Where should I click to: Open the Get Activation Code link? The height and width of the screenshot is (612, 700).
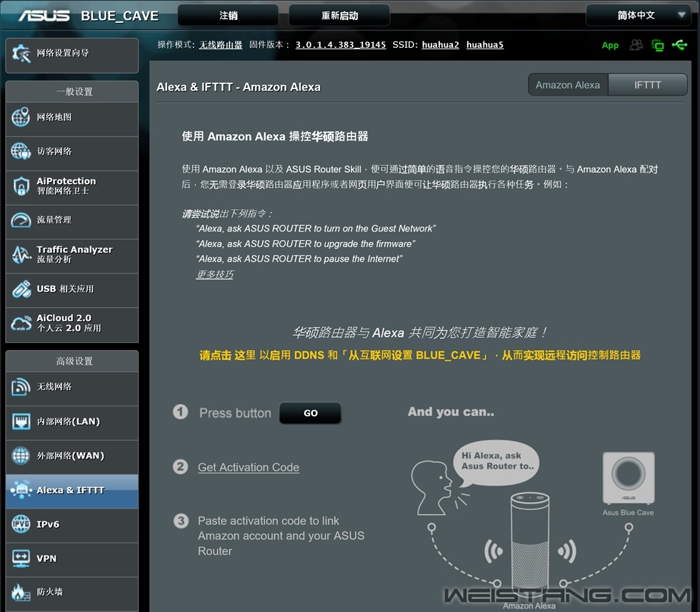coord(249,467)
